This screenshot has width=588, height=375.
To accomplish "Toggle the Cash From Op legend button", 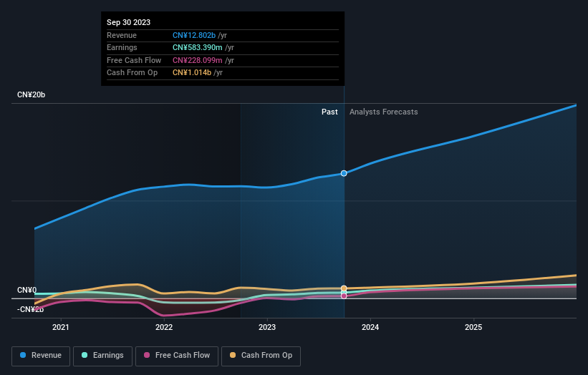I will click(x=261, y=356).
